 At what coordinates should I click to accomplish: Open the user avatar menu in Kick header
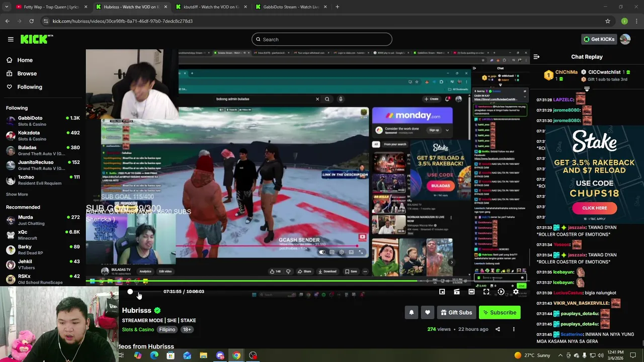pos(625,39)
